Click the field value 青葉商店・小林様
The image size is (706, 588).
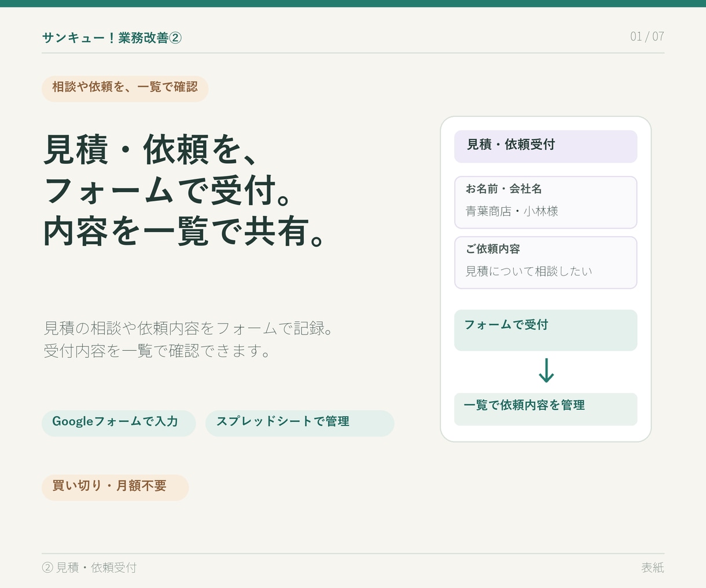tap(512, 212)
